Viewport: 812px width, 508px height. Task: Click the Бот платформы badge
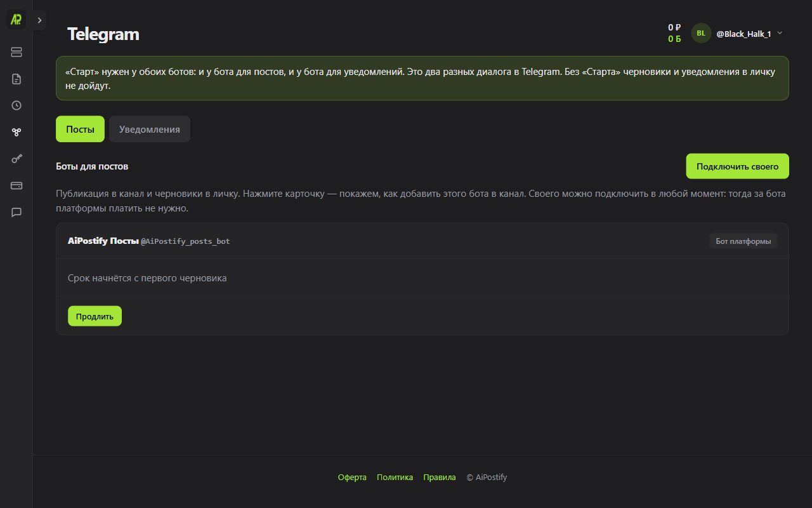tap(743, 241)
